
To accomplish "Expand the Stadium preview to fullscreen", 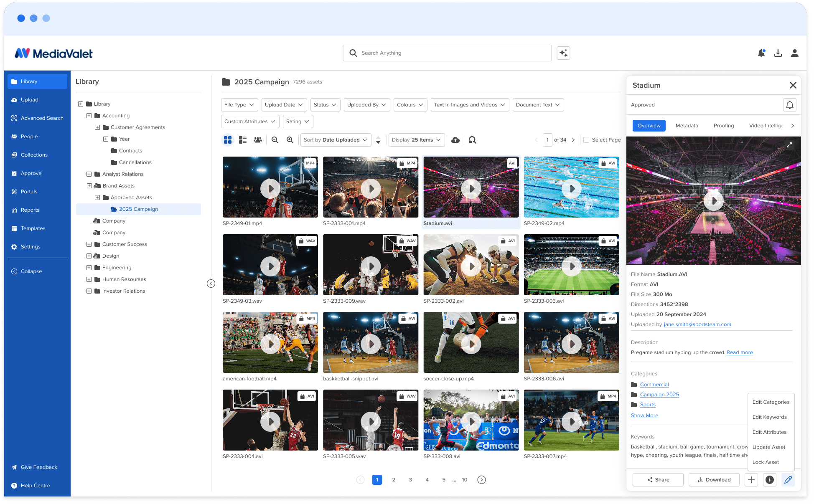I will (789, 145).
